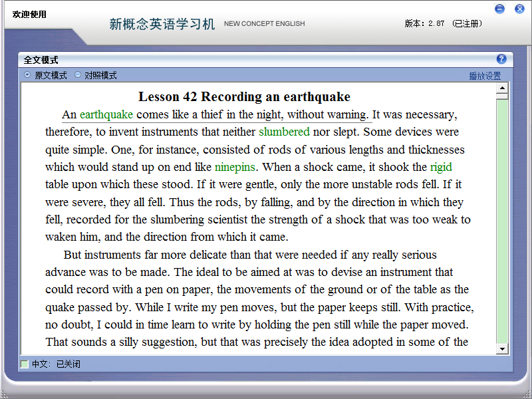The height and width of the screenshot is (399, 532).
Task: Click the scrollbar down arrow
Action: point(502,348)
